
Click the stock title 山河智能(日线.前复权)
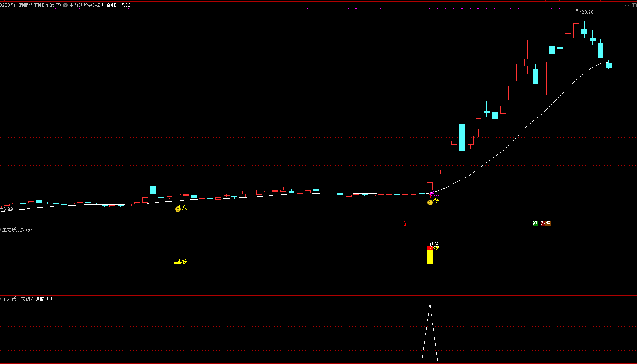click(x=37, y=5)
